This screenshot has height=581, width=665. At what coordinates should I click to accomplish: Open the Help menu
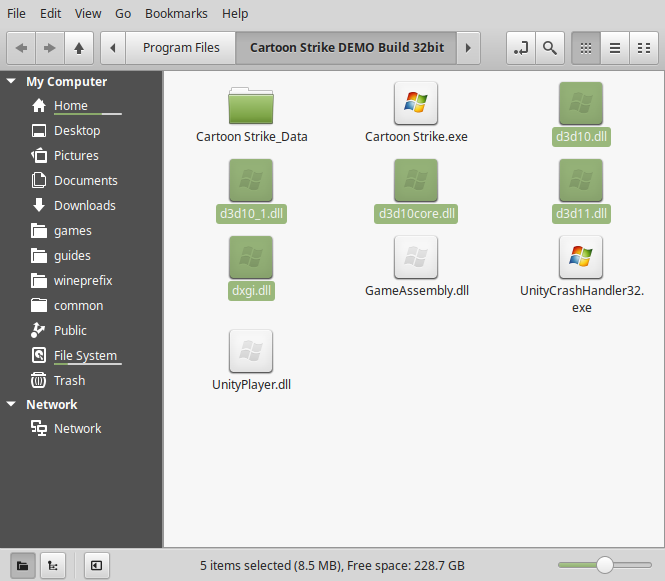click(x=235, y=14)
